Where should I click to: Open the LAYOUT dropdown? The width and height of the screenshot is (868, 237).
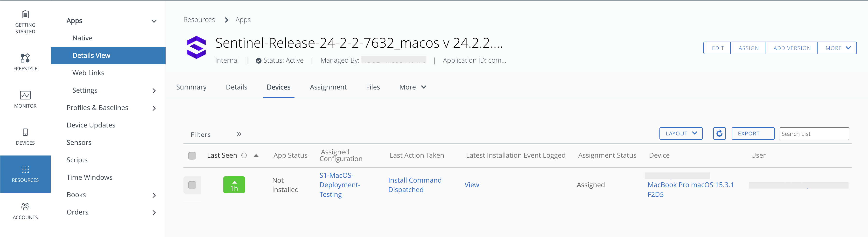681,133
